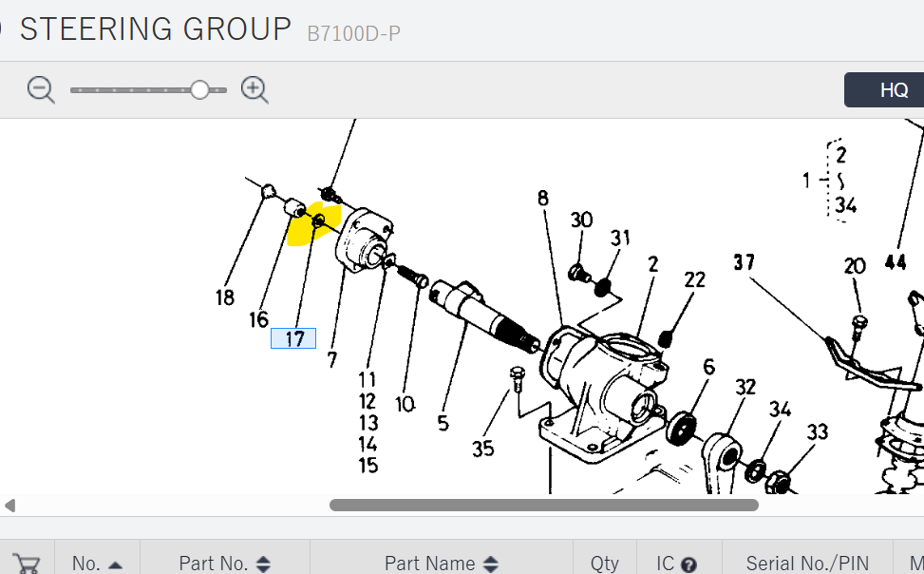Select callout number 8 in the diagram
924x574 pixels.
click(x=542, y=198)
